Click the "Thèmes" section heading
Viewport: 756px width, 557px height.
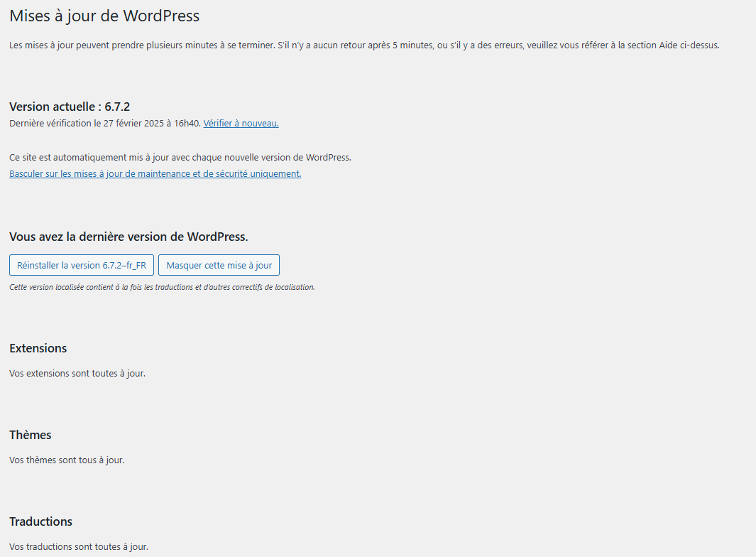point(31,435)
